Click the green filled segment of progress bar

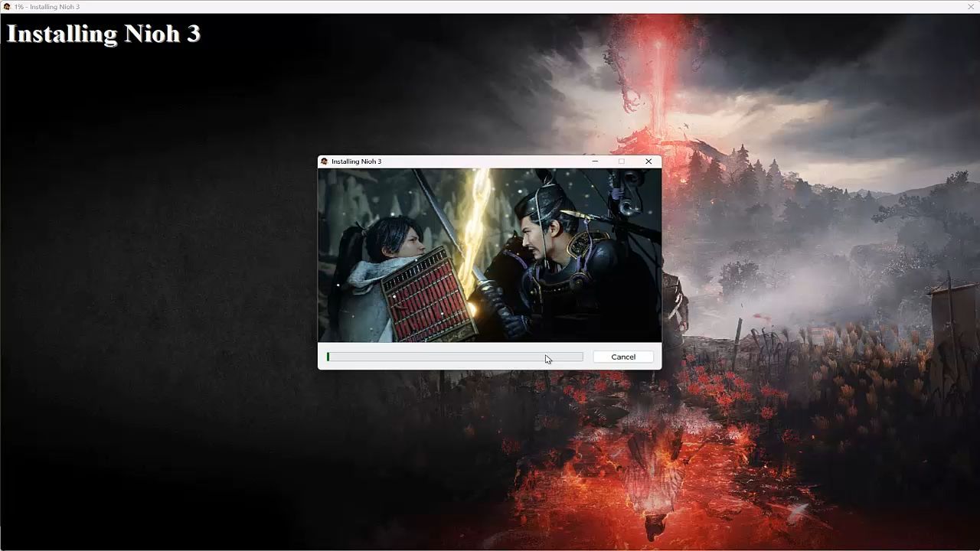(x=328, y=357)
